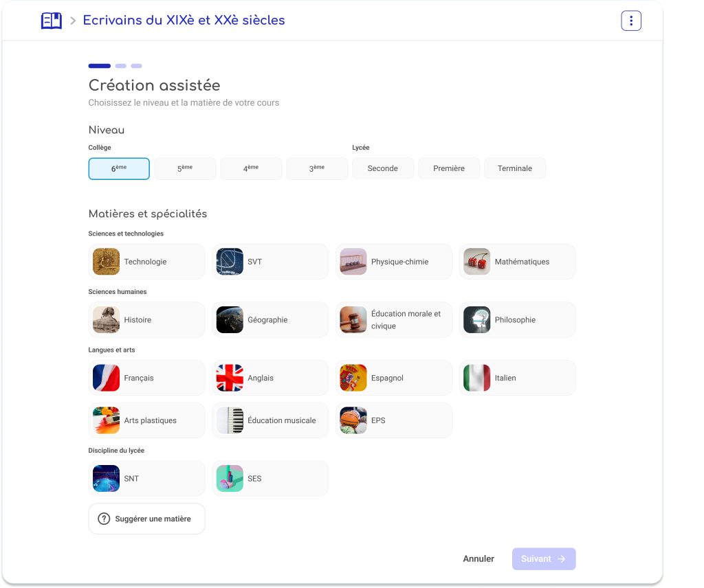Image resolution: width=704 pixels, height=588 pixels.
Task: Choose the Mathématiques dice icon
Action: 476,262
